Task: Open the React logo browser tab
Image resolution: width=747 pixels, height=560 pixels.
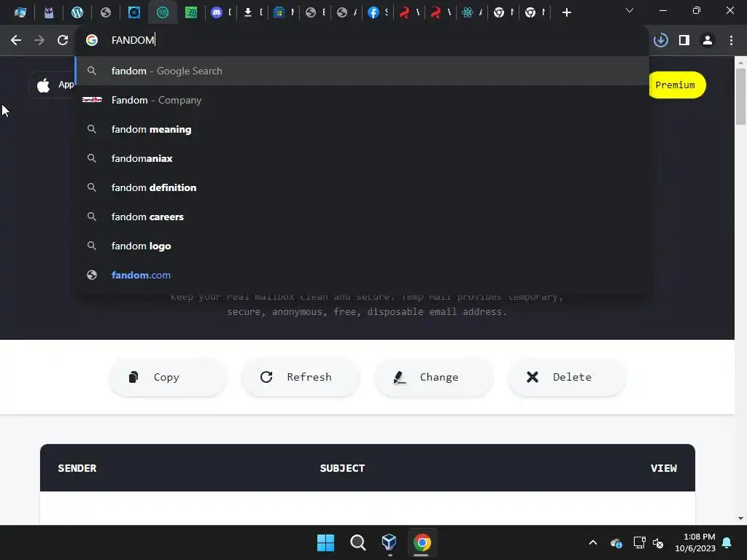Action: [x=468, y=12]
